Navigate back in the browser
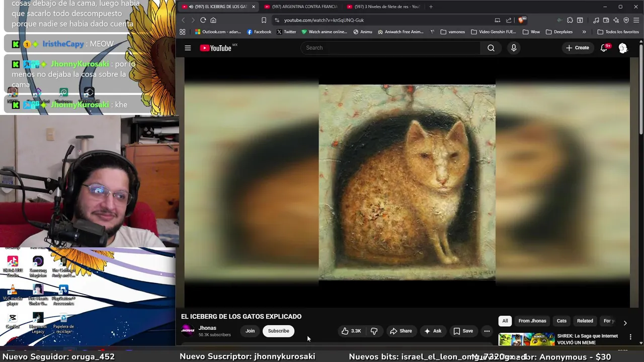644x362 pixels. (183, 20)
